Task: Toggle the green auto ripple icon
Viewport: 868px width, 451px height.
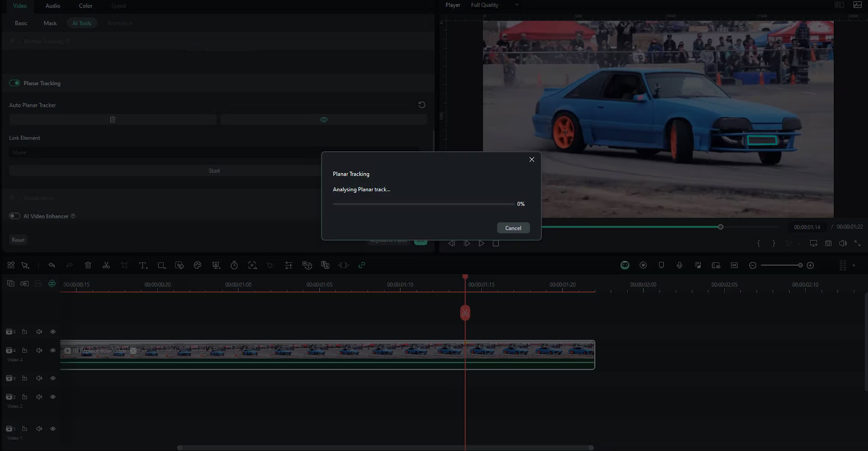Action: pyautogui.click(x=52, y=284)
